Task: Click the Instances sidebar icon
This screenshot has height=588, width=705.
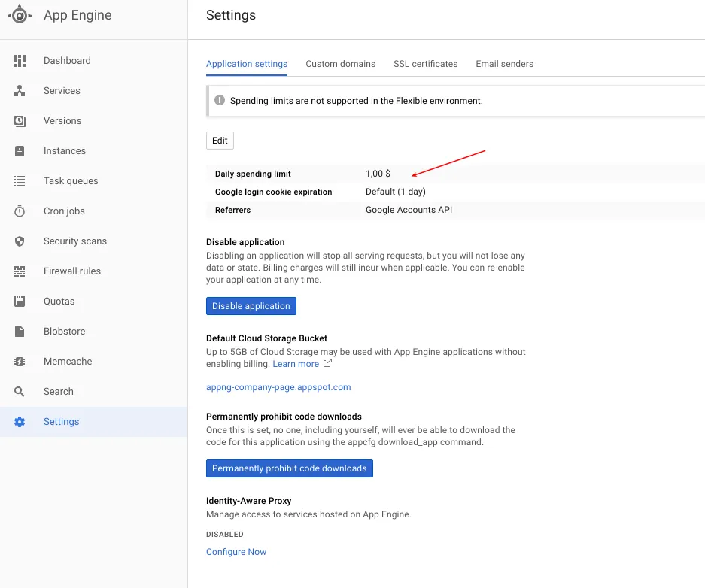Action: tap(20, 151)
